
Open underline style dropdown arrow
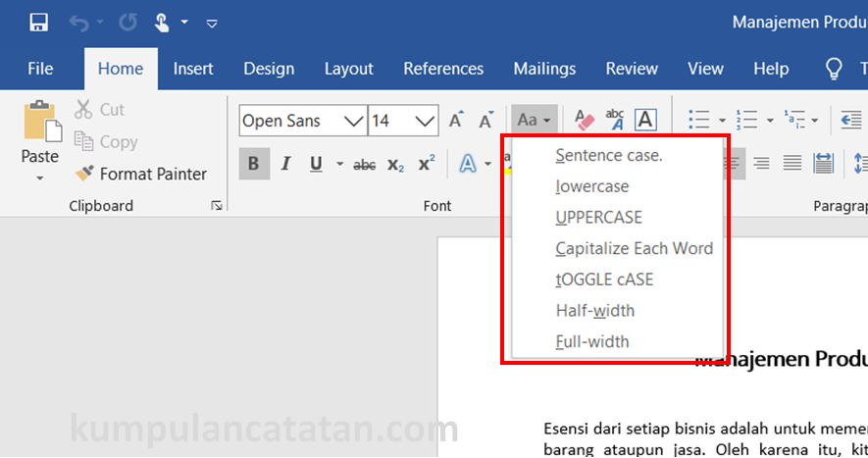[x=340, y=164]
